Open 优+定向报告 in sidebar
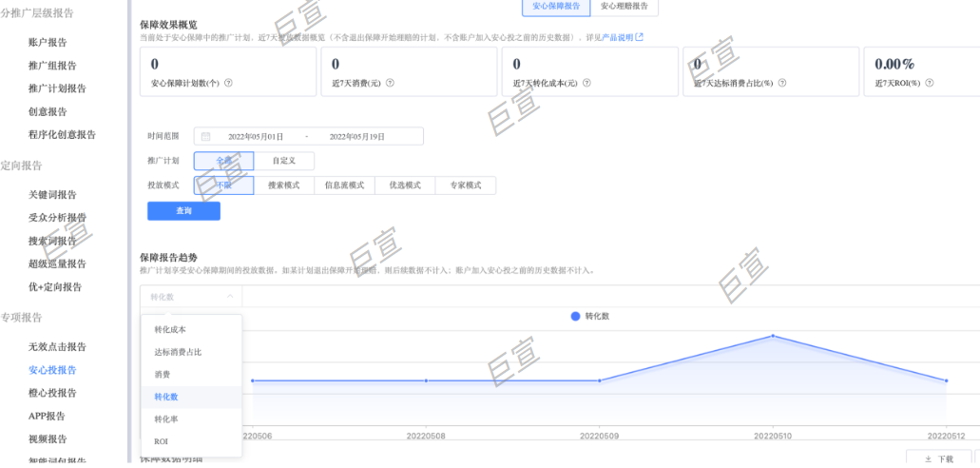Image resolution: width=980 pixels, height=468 pixels. point(55,287)
